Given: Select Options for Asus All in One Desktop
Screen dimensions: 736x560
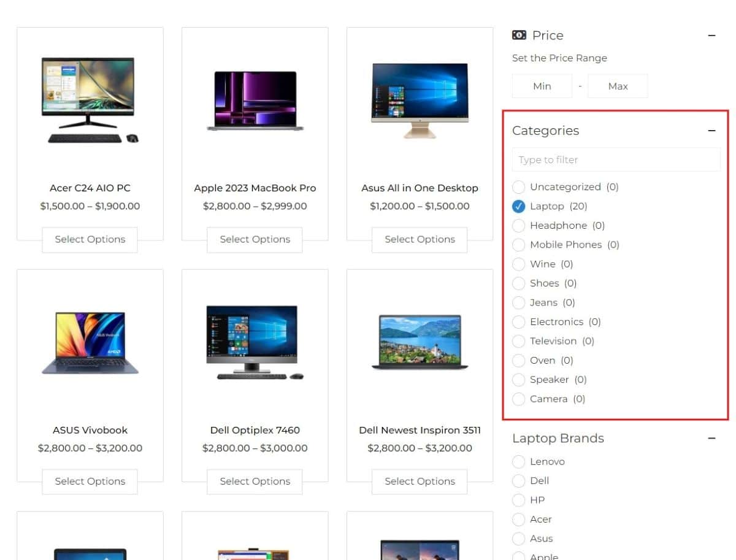Looking at the screenshot, I should click(420, 240).
